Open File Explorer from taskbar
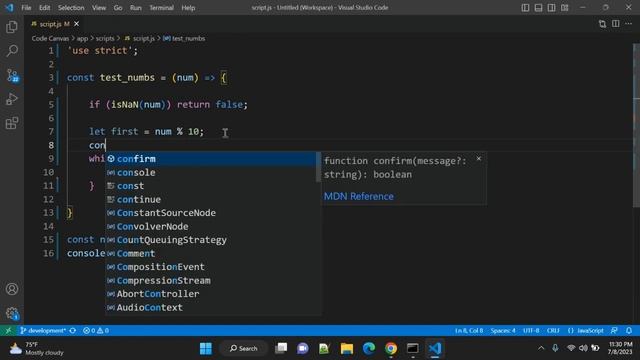The image size is (640, 360). pyautogui.click(x=347, y=349)
